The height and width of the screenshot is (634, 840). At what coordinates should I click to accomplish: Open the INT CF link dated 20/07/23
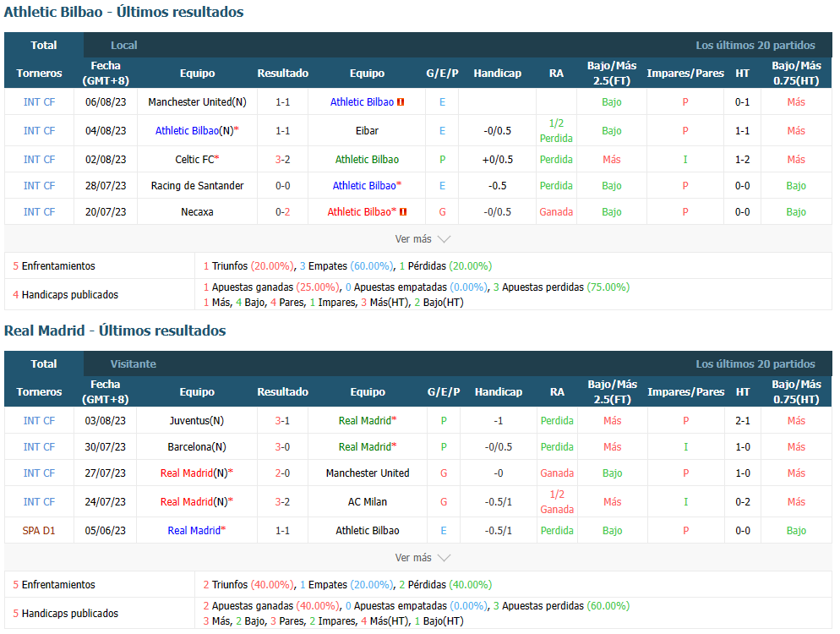coord(39,212)
